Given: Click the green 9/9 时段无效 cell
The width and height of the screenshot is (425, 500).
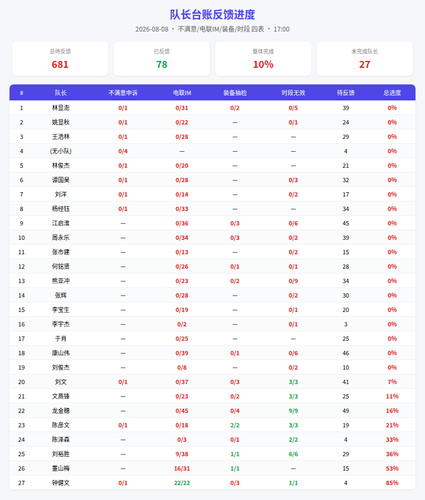Looking at the screenshot, I should (293, 411).
